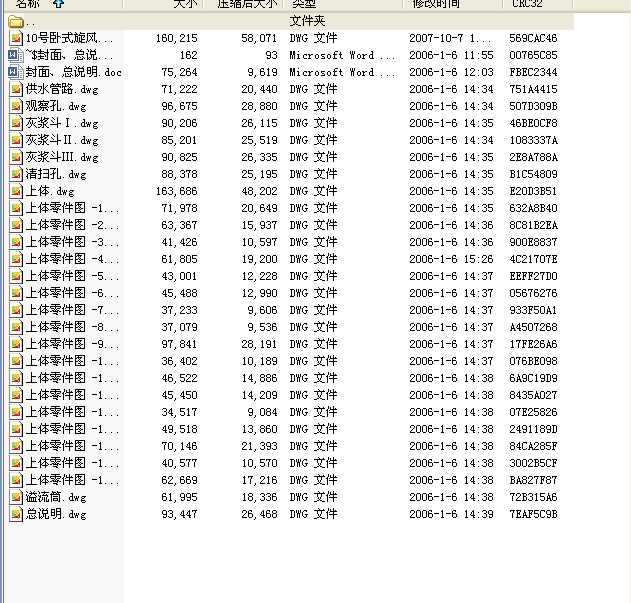
Task: Click the DWG icon beside 灰浆斗II.dwg
Action: (x=16, y=140)
